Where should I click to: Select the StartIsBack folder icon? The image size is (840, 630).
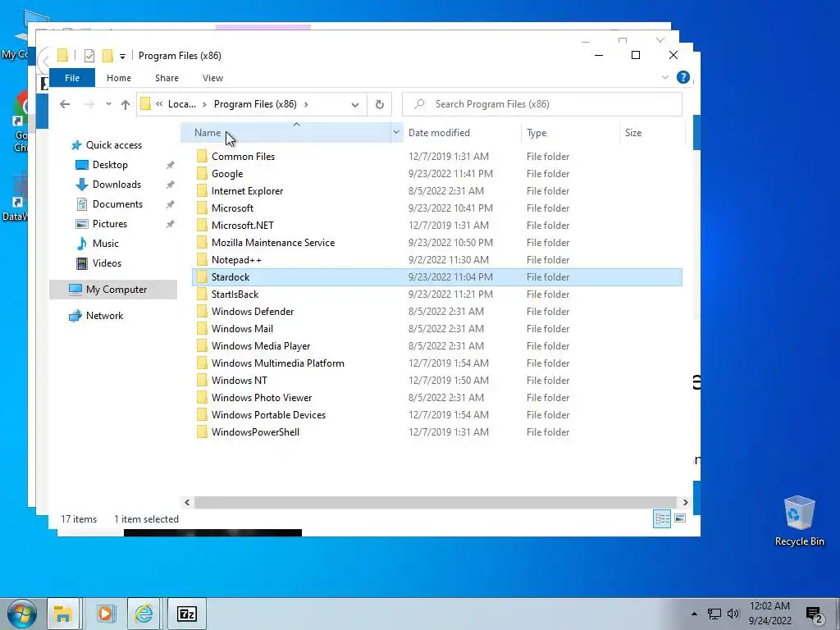coord(202,294)
